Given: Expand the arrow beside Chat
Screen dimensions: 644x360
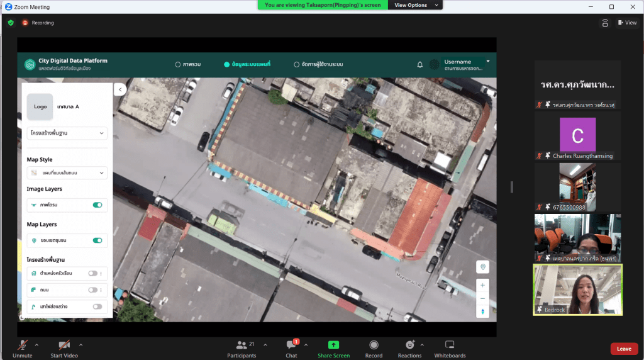Looking at the screenshot, I should click(306, 345).
